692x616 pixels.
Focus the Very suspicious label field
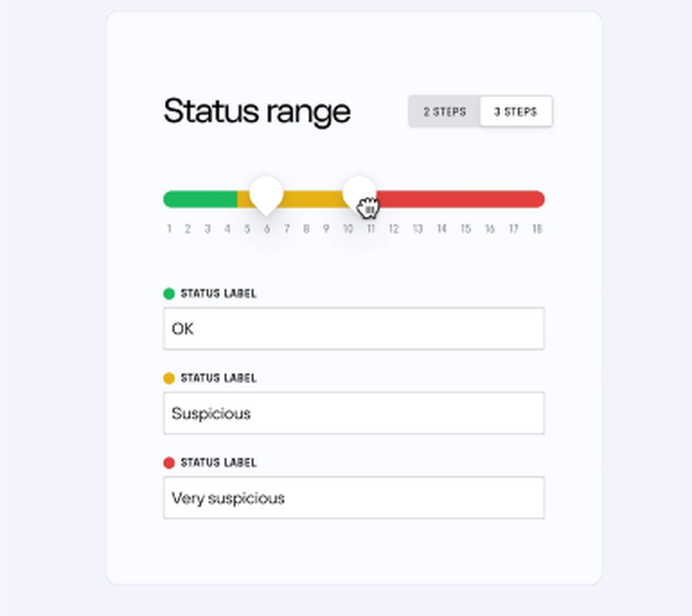[354, 498]
